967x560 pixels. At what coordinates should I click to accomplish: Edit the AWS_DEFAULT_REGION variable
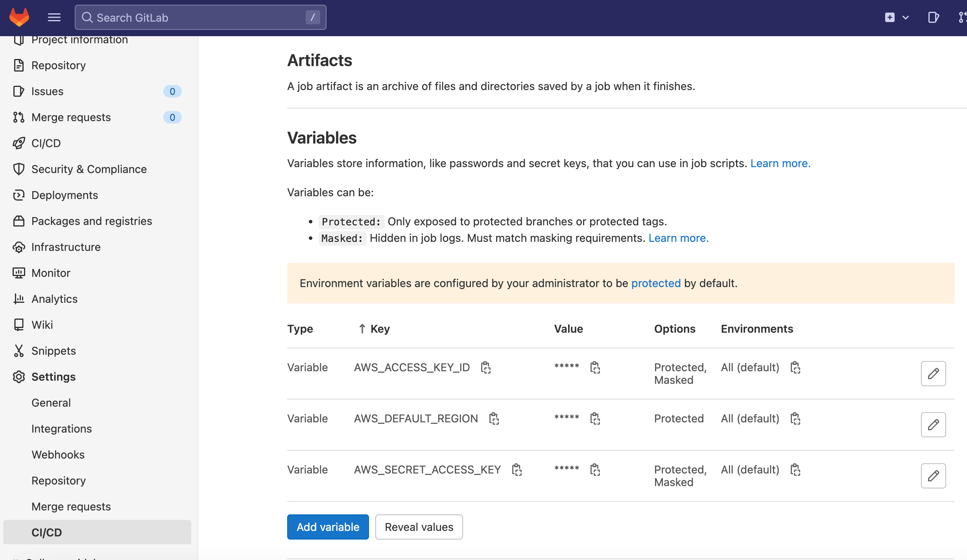point(933,425)
